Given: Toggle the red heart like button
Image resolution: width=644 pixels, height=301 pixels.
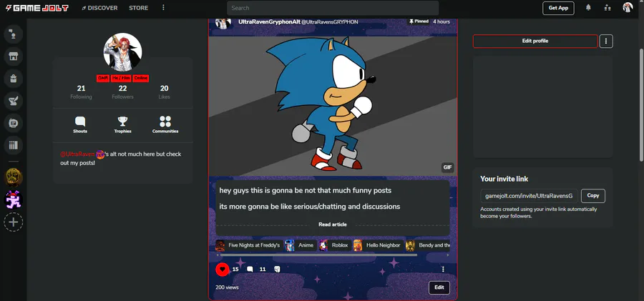Looking at the screenshot, I should coord(223,270).
